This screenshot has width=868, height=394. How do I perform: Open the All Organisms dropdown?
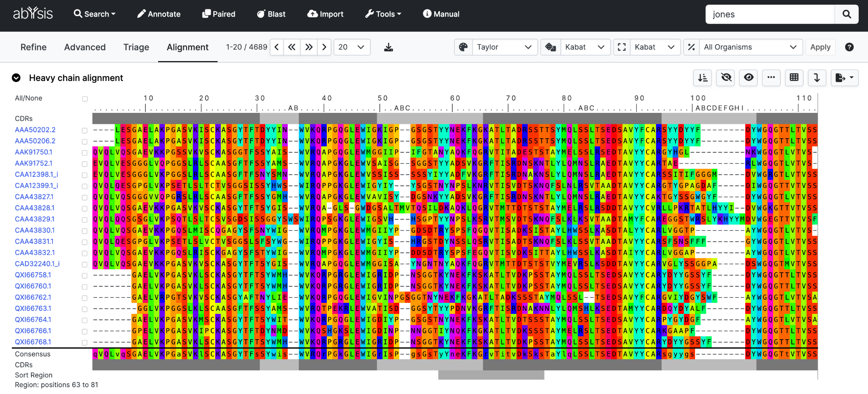pos(751,47)
